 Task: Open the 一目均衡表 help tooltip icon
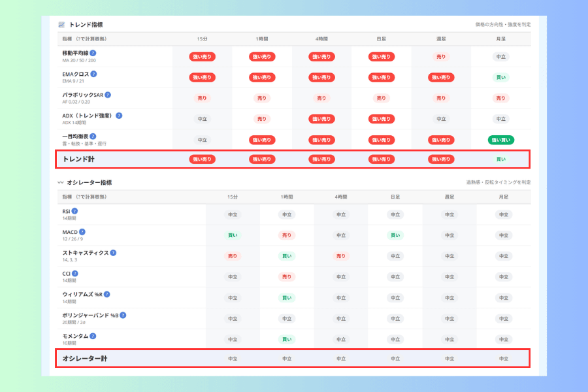coord(93,137)
